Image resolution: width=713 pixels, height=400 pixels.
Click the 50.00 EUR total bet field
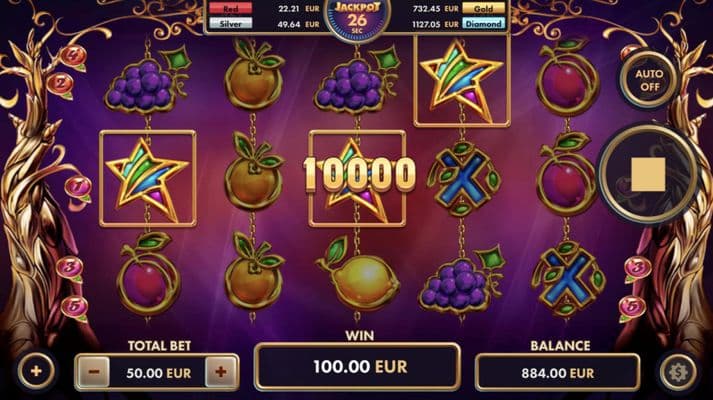[158, 373]
